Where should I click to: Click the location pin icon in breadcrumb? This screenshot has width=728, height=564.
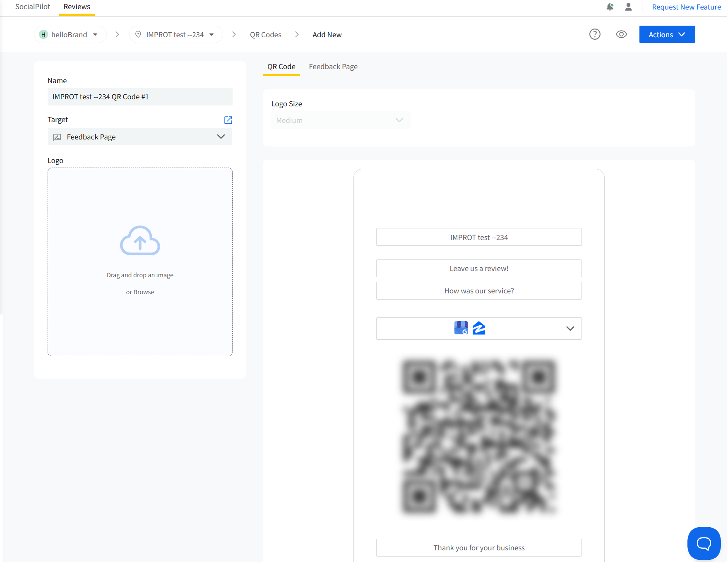[x=138, y=34]
